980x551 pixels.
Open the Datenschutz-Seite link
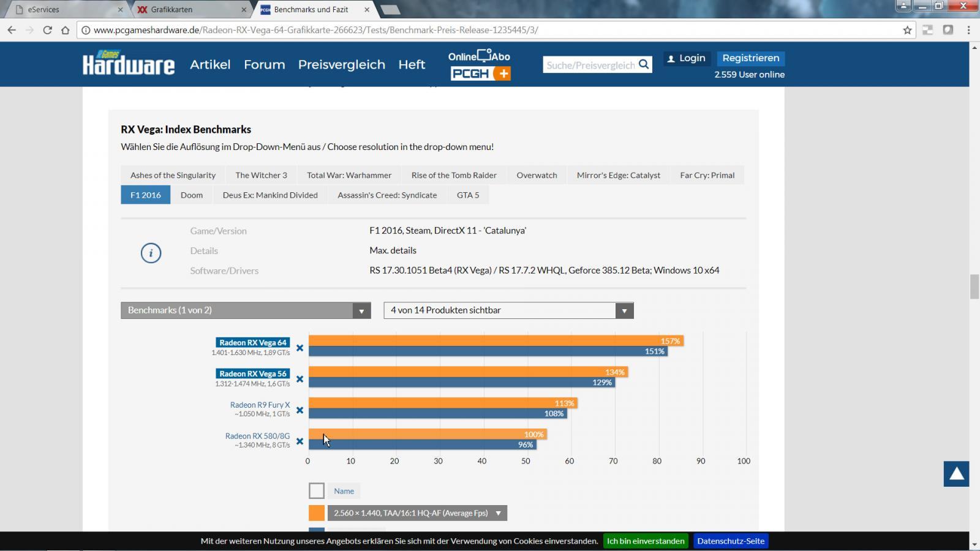tap(731, 541)
